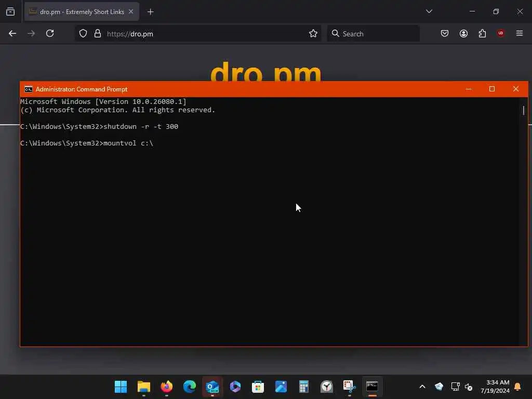Show hidden system tray icons
Image resolution: width=532 pixels, height=399 pixels.
(422, 387)
